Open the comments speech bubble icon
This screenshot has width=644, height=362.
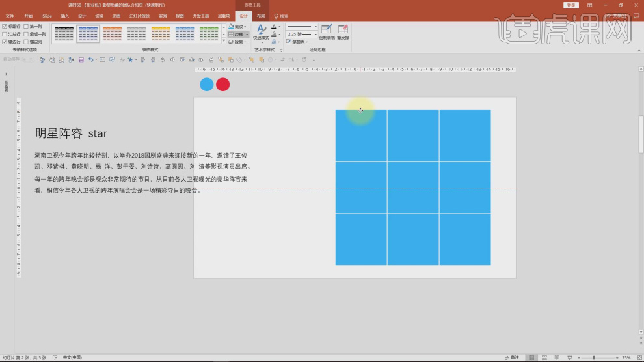tap(637, 16)
